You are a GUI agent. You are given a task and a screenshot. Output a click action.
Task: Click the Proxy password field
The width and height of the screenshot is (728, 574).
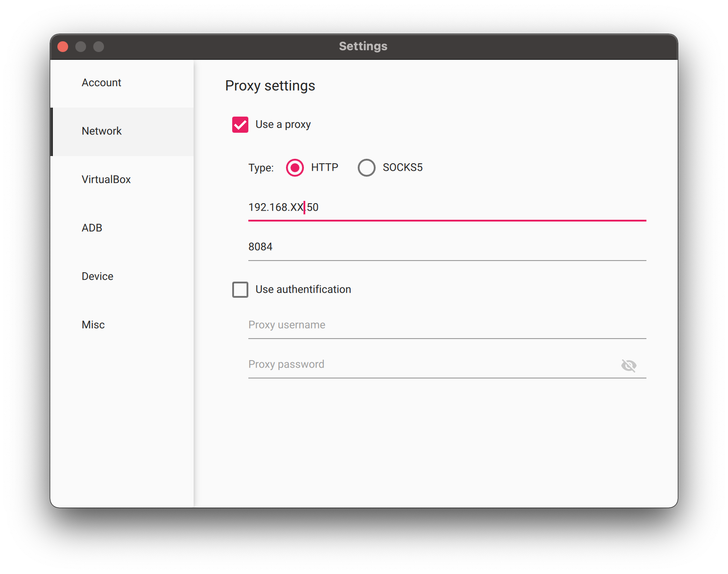pos(403,364)
